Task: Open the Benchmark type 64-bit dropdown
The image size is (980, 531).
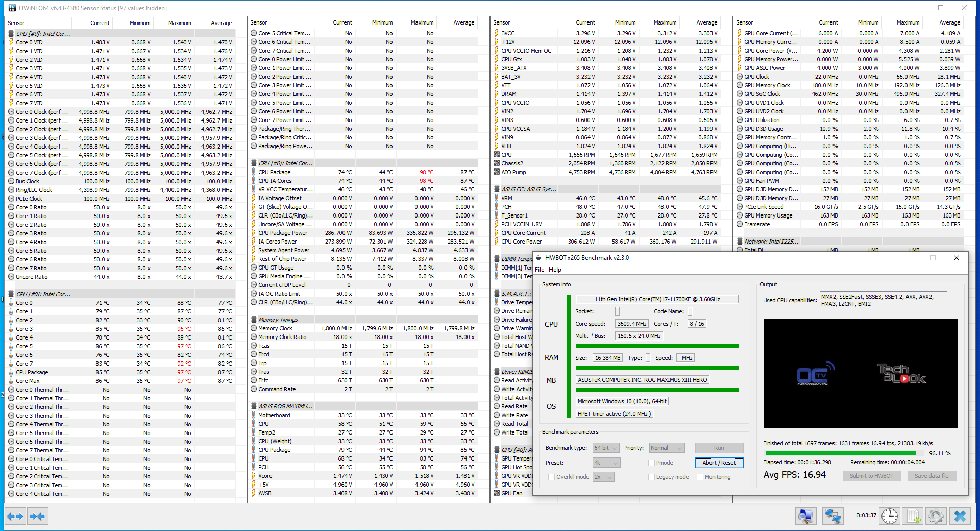Action: click(x=606, y=448)
